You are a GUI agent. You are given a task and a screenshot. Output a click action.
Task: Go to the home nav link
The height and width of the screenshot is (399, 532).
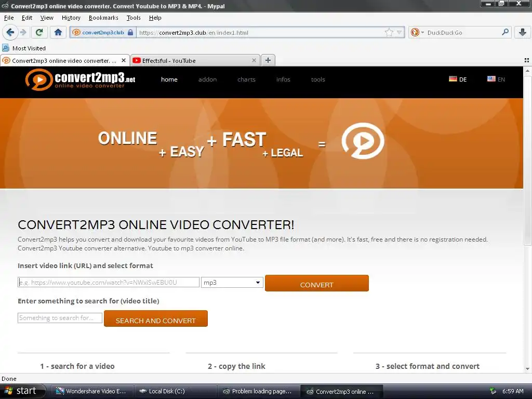coord(169,79)
